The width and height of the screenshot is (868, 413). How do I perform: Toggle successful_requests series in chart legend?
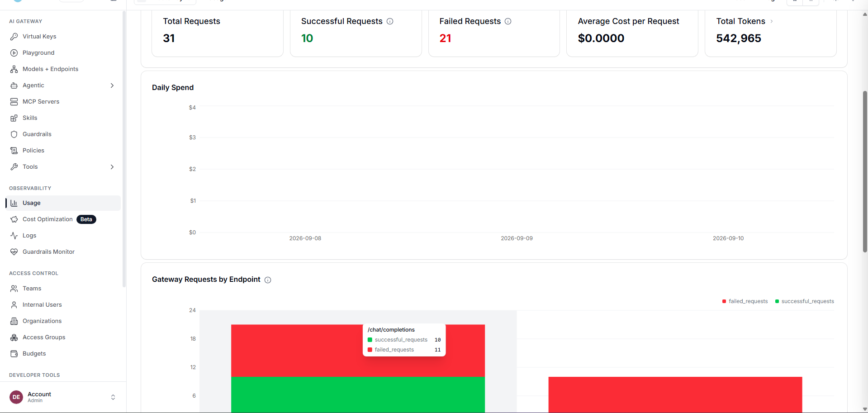[x=805, y=301]
